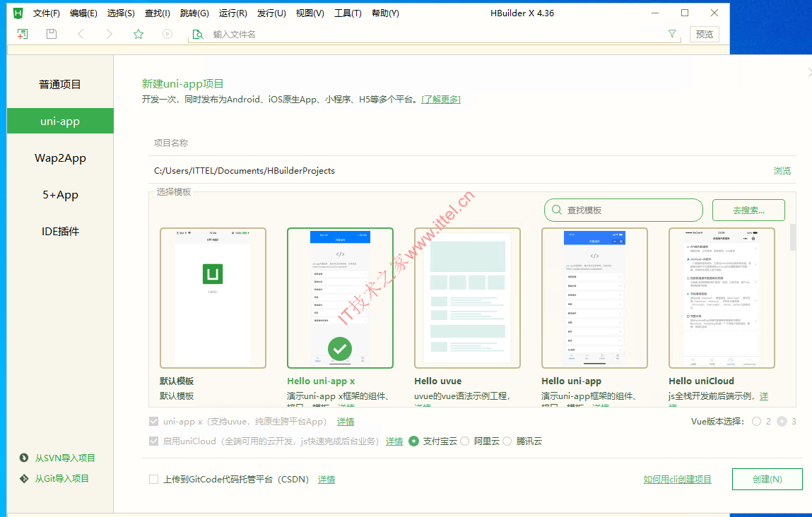Select the 普通项目 project type tab
Viewport: 812px width, 517px height.
click(60, 84)
